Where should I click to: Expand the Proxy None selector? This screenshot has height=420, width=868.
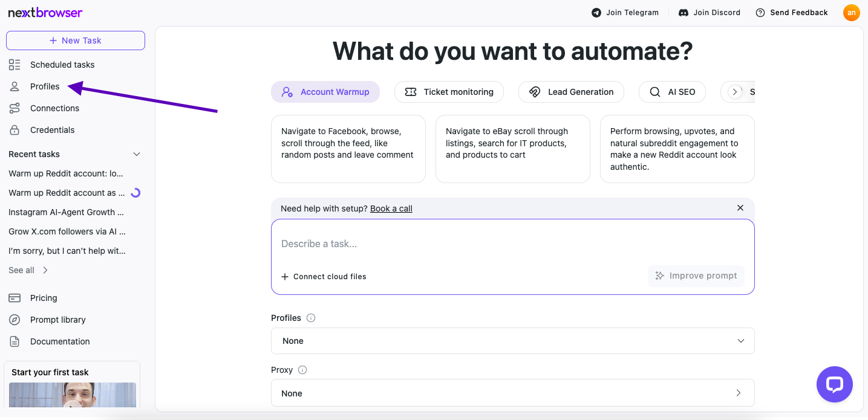click(513, 393)
